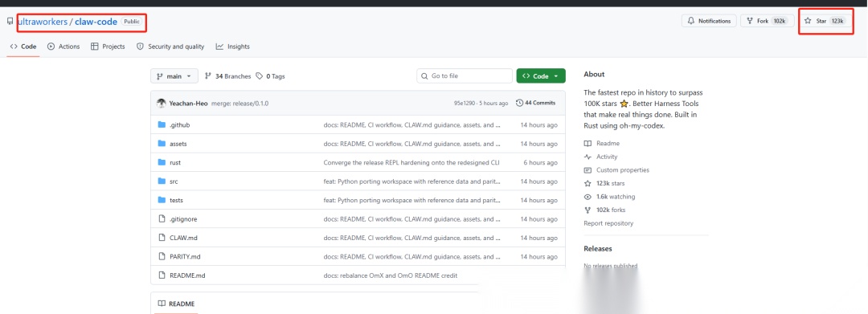Click the Notifications button
The image size is (868, 314).
(709, 21)
